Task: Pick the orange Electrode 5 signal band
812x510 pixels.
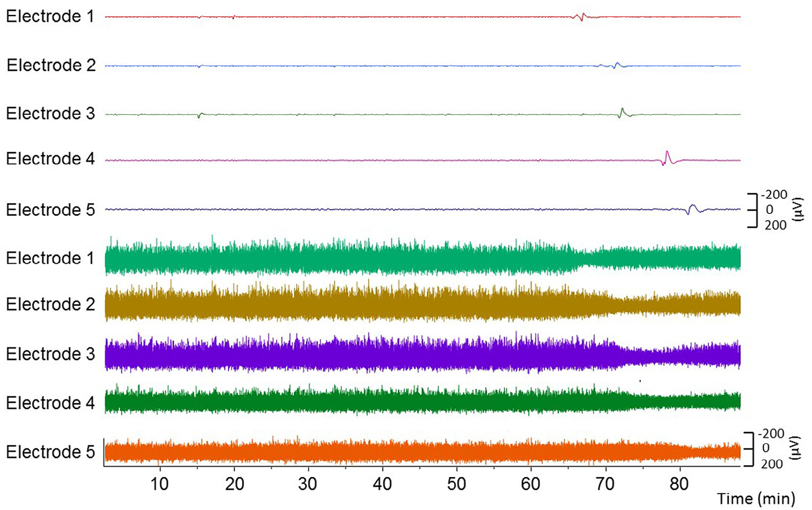Action: point(379,452)
